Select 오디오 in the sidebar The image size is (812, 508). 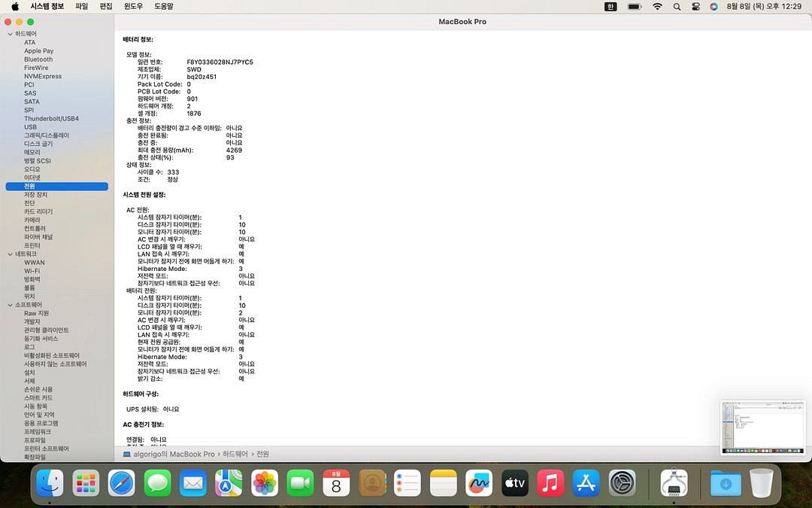32,169
